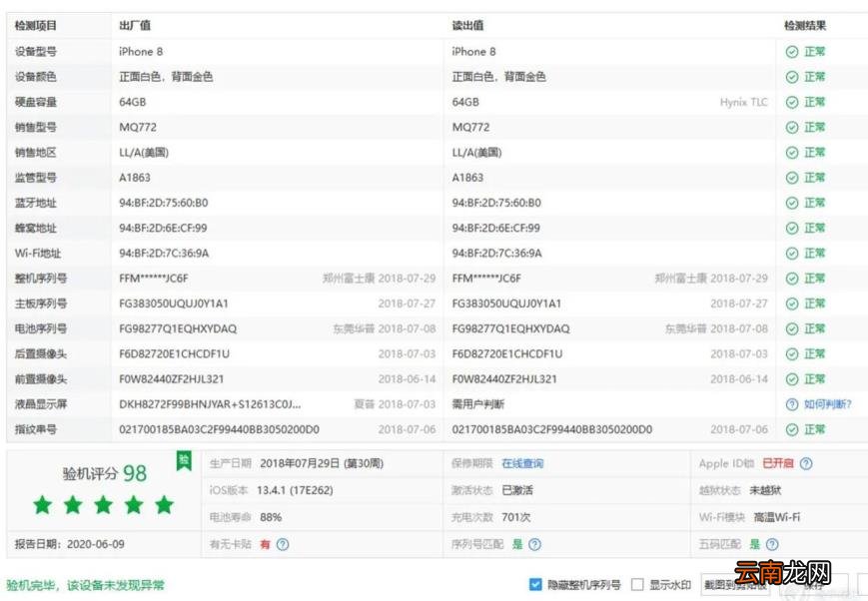
Task: Click the 检测项目 column header
Action: pyautogui.click(x=35, y=25)
